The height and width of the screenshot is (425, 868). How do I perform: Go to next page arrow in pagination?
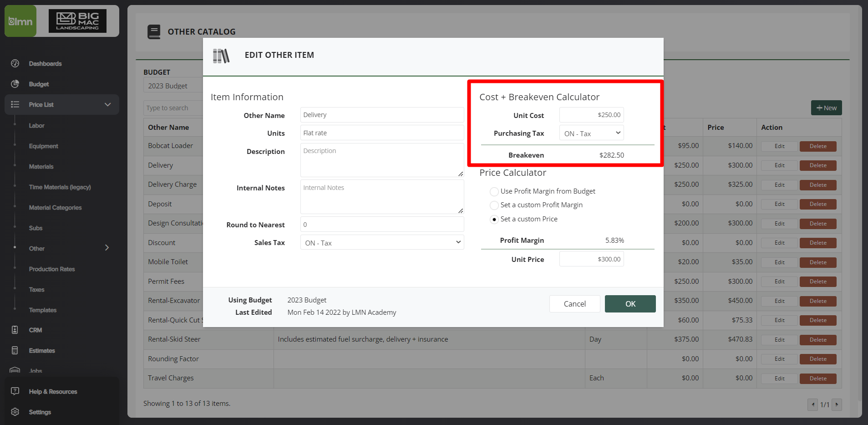[x=837, y=405]
